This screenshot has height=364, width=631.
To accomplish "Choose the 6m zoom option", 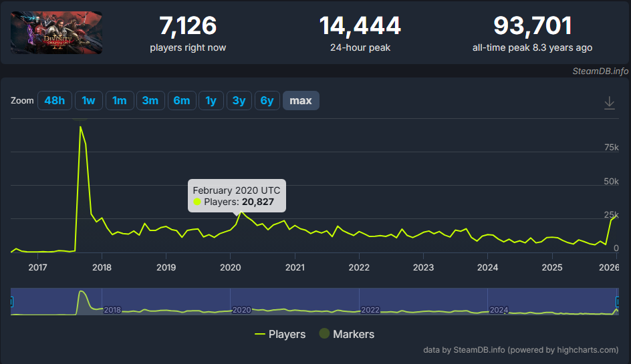I will tap(182, 101).
